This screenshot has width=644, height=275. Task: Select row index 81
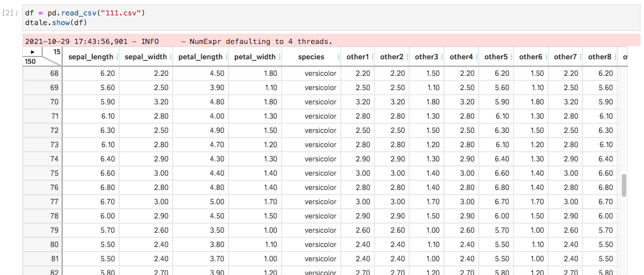(42, 259)
